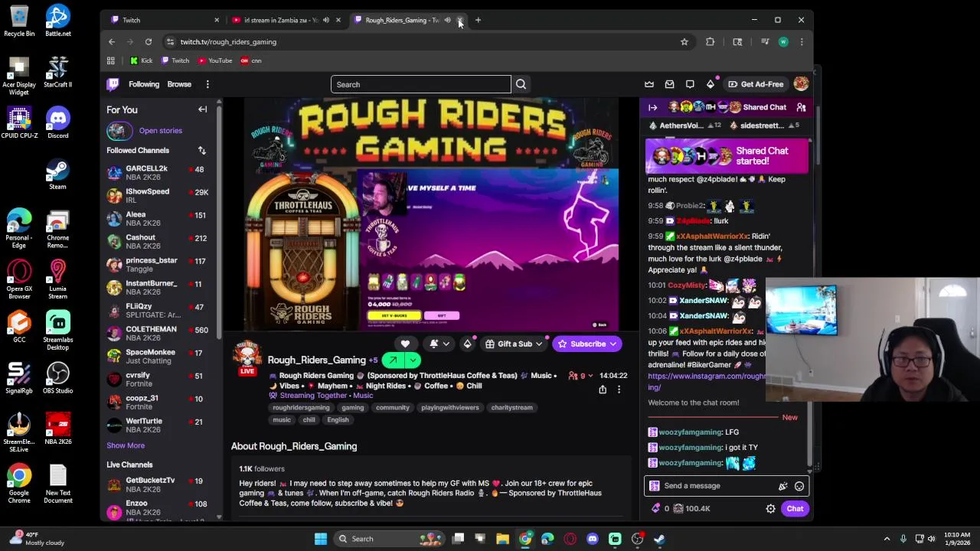Click the Bits cheer icon under video
980x551 pixels.
coord(467,344)
